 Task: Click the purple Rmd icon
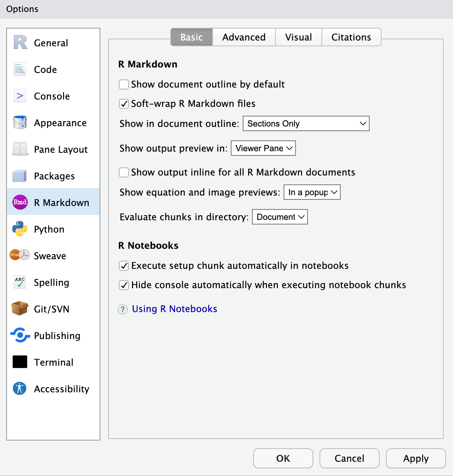(x=20, y=202)
